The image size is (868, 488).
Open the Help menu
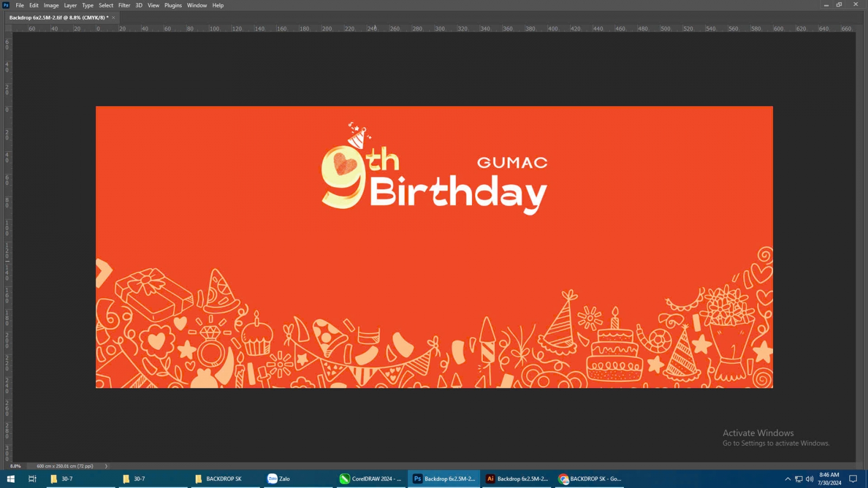[x=218, y=5]
